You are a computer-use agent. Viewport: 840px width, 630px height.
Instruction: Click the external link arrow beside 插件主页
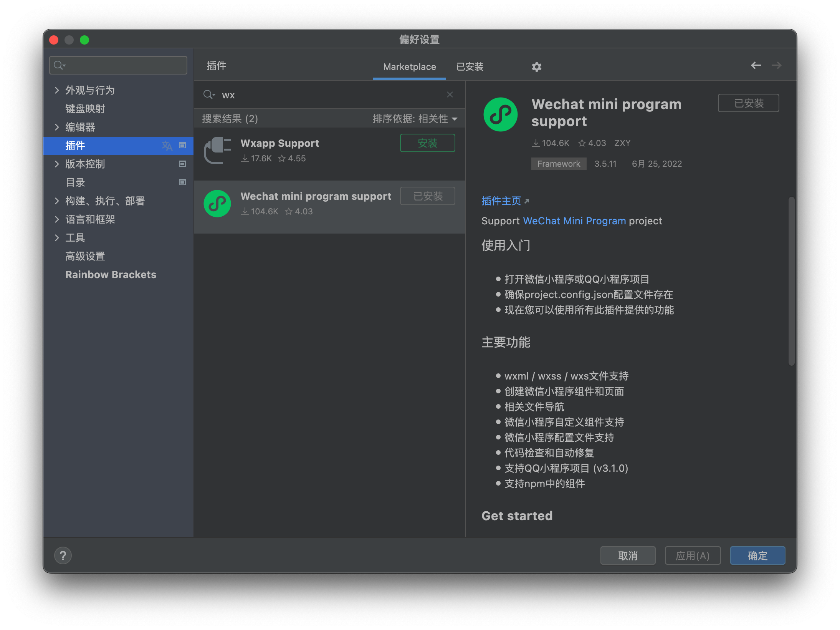pos(527,201)
